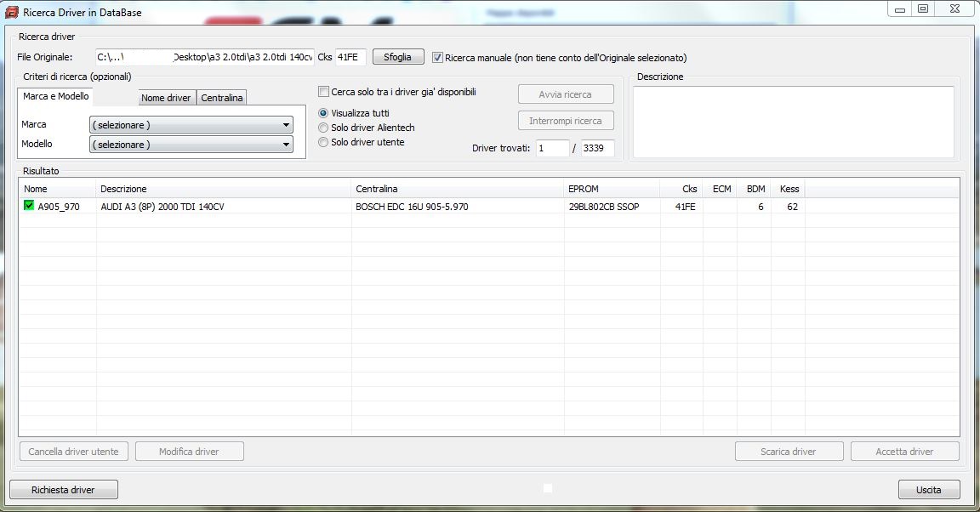
Task: Select Marca e Modello tab
Action: 56,97
